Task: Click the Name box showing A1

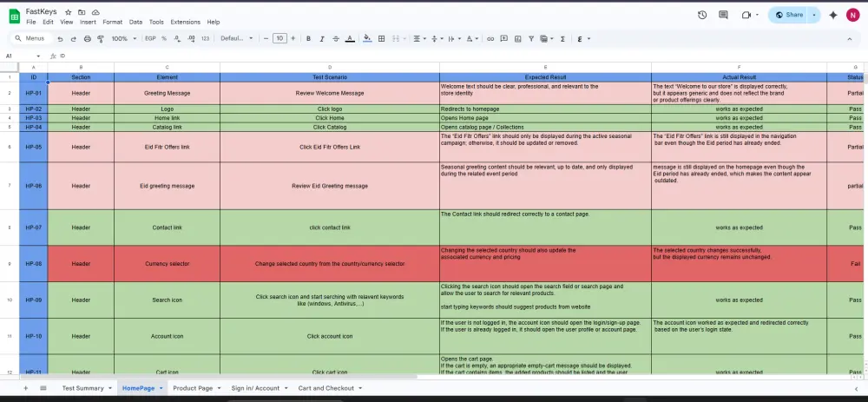Action: 21,56
